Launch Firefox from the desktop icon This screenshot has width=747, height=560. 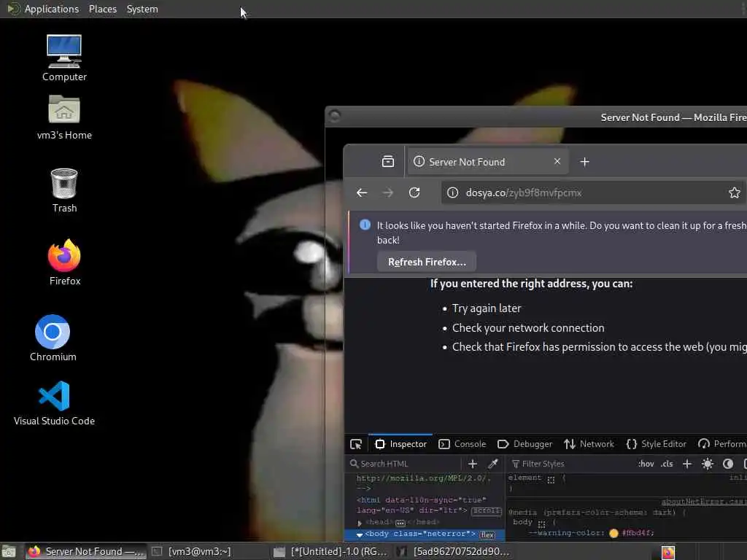point(64,262)
